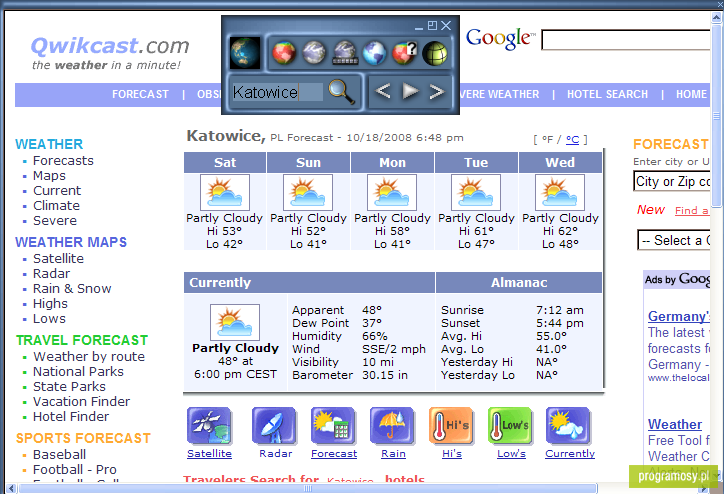Image resolution: width=724 pixels, height=494 pixels.
Task: Click the Hi's thermometer icon
Action: click(x=452, y=426)
